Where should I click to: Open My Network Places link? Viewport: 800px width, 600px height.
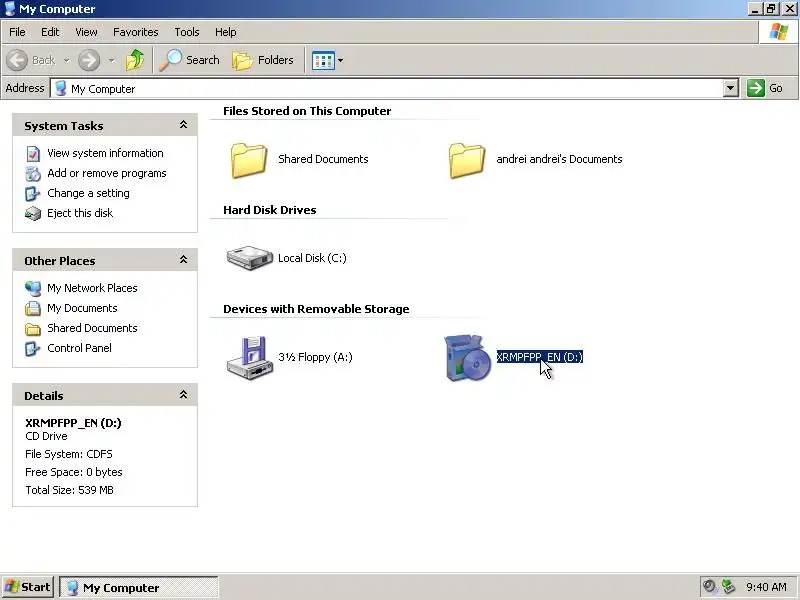pos(92,288)
